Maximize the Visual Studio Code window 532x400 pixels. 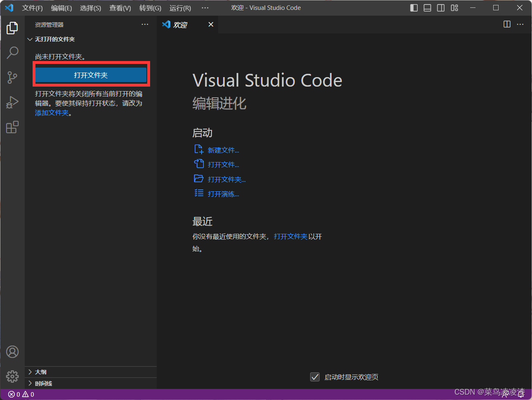[x=496, y=8]
